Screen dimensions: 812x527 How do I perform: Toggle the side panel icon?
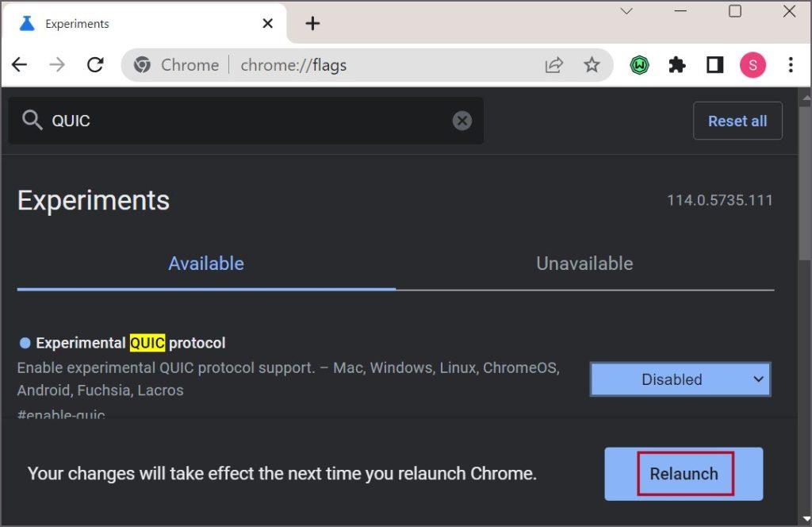pos(714,65)
